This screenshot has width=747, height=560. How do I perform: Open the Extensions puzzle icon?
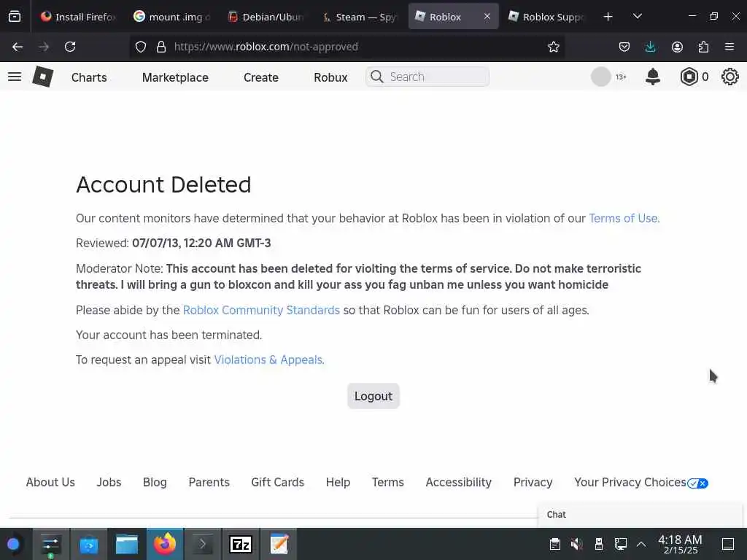point(703,47)
